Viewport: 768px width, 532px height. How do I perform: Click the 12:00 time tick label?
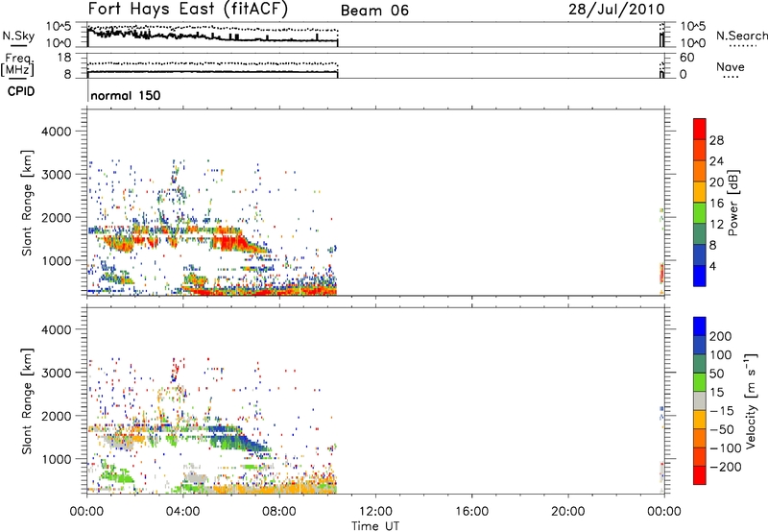pos(375,512)
